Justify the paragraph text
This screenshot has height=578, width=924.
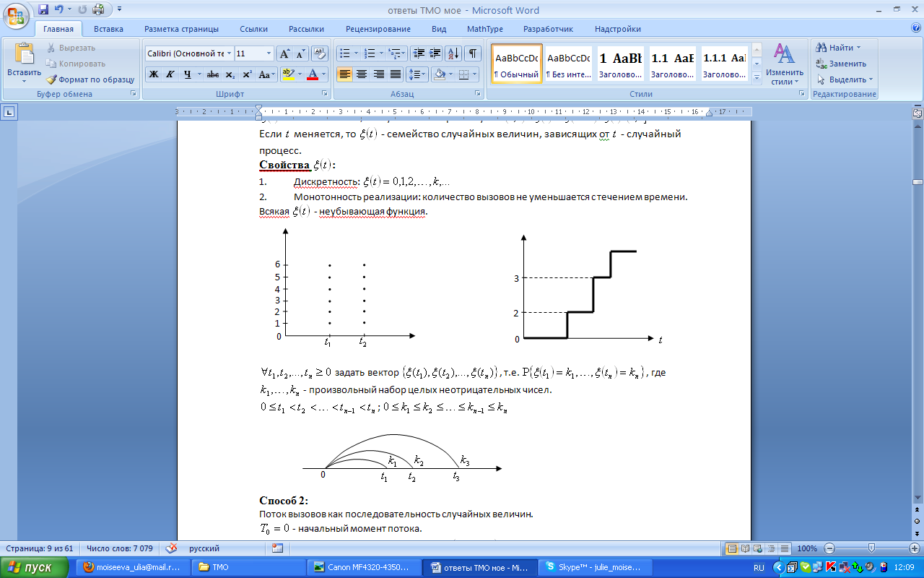click(395, 74)
